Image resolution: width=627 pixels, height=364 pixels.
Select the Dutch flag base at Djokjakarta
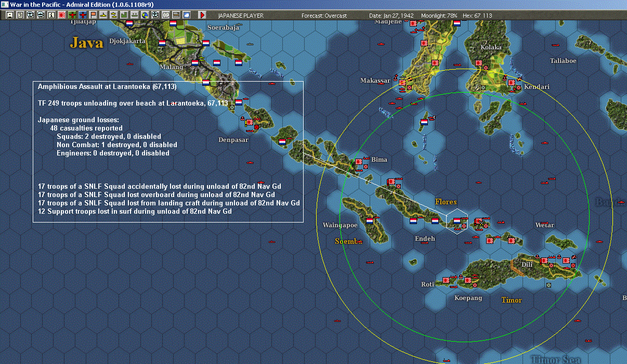[x=162, y=43]
